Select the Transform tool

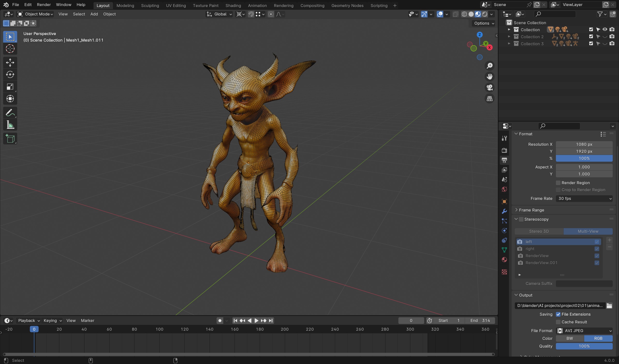10,99
